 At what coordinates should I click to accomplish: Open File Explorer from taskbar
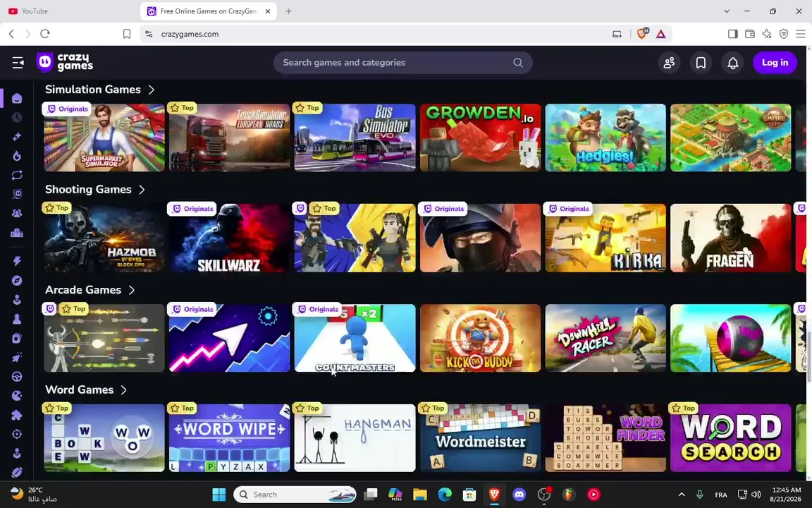point(419,495)
